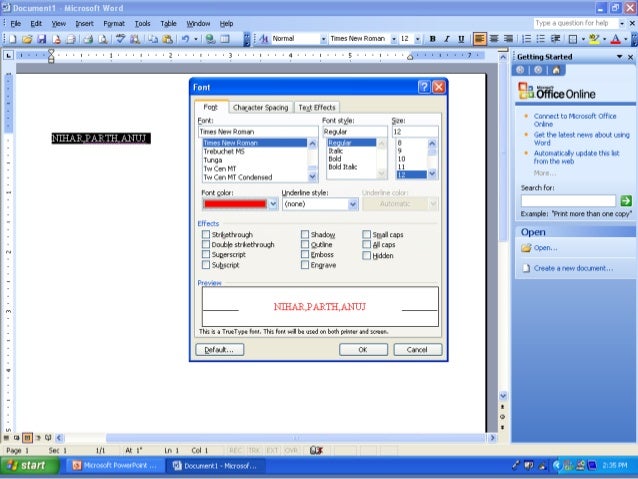638x479 pixels.
Task: Click the Tables and Borders icon
Action: click(225, 39)
